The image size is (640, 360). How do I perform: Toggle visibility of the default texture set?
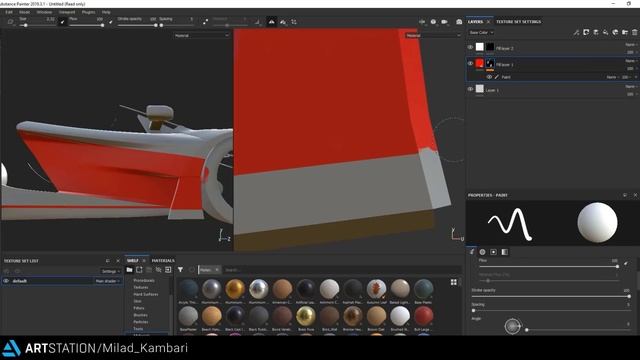6,281
